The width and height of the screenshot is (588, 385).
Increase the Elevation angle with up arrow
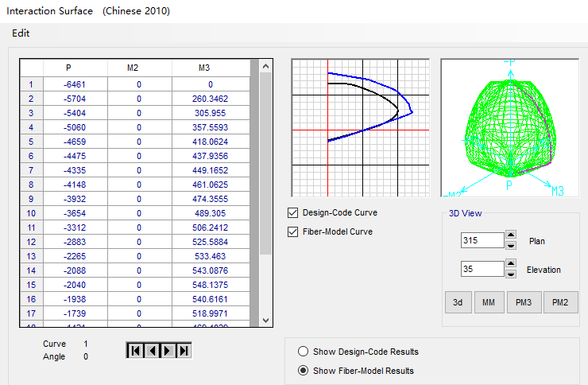[x=511, y=265]
